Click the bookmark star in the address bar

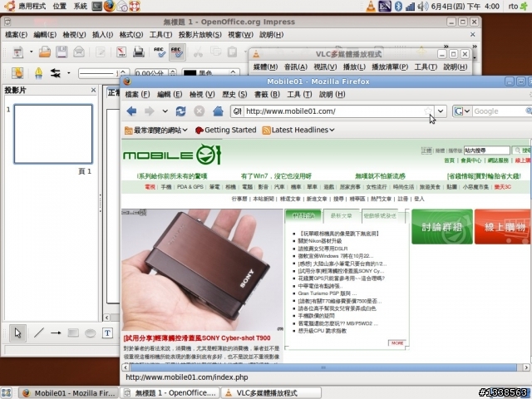[428, 111]
